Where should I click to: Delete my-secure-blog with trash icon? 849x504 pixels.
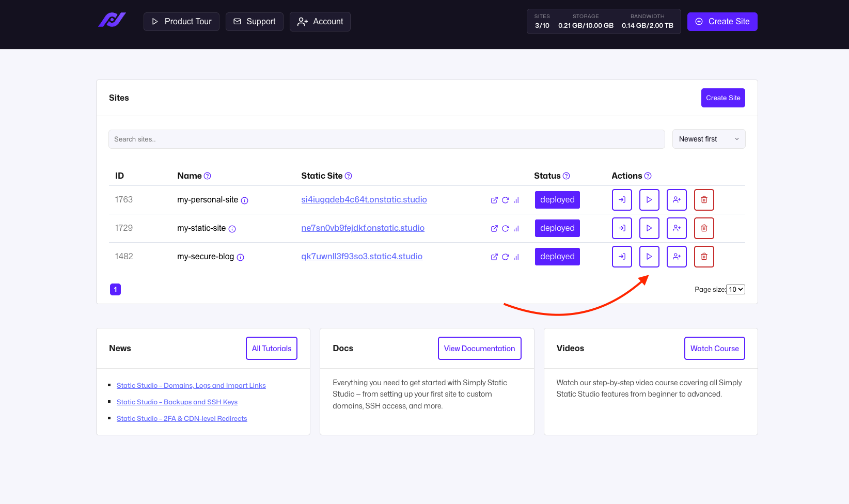[704, 257]
